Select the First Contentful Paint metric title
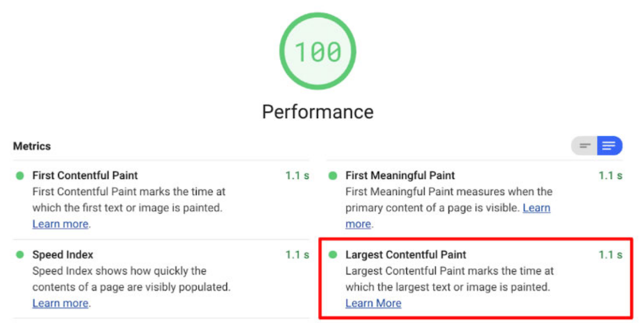This screenshot has width=644, height=323. click(x=85, y=176)
